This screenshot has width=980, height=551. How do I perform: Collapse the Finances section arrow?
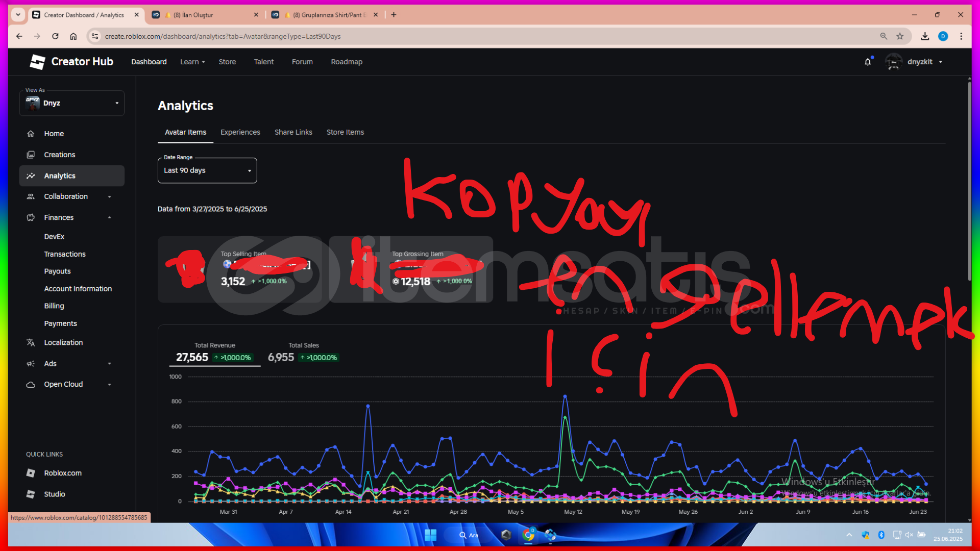tap(109, 218)
